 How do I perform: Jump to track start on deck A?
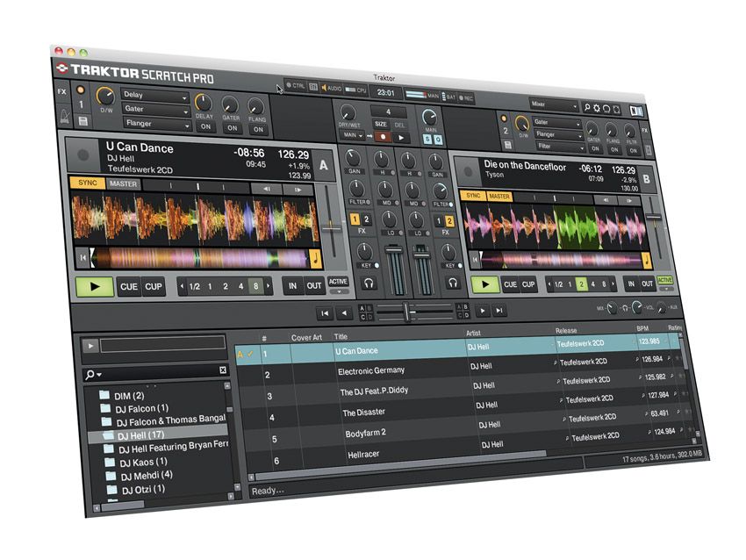83,257
